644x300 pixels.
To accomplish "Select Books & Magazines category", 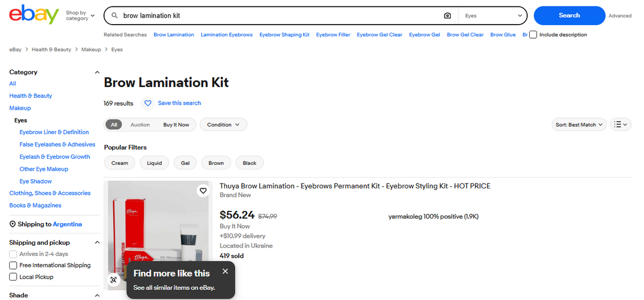I will pos(35,206).
